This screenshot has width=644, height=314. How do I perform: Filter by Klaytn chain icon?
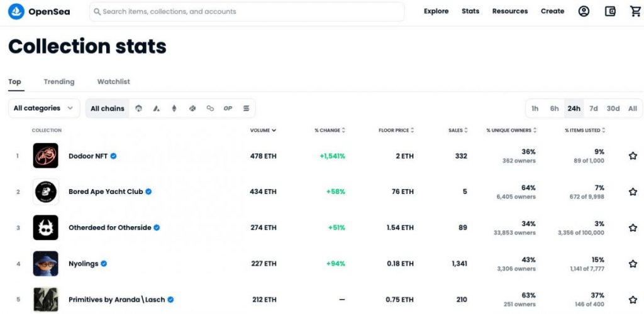pos(192,108)
